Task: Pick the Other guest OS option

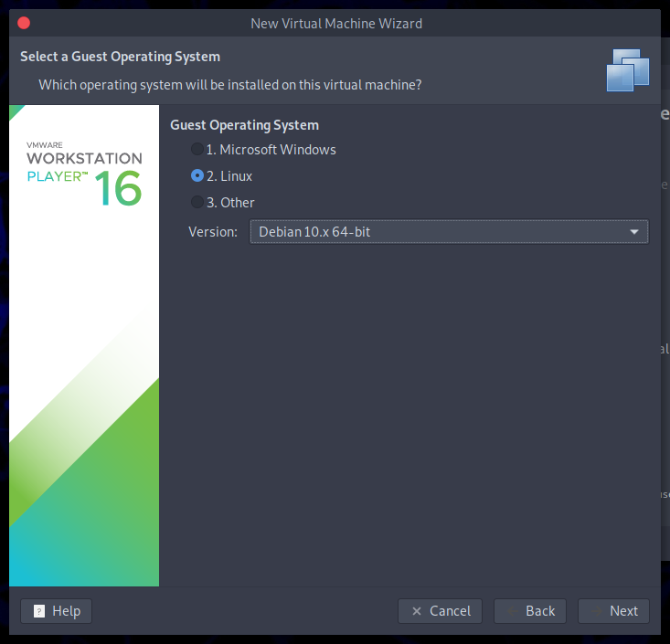Action: pyautogui.click(x=197, y=203)
